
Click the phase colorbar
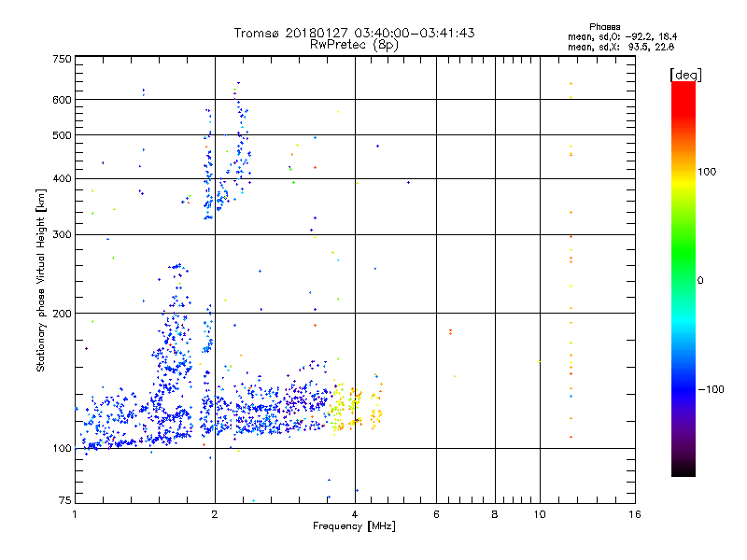click(684, 278)
